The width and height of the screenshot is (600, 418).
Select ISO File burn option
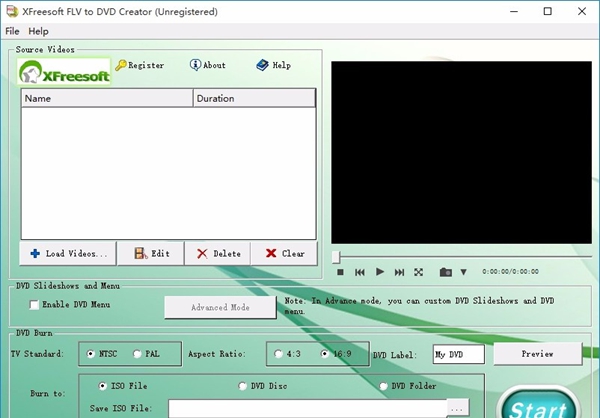(x=102, y=386)
